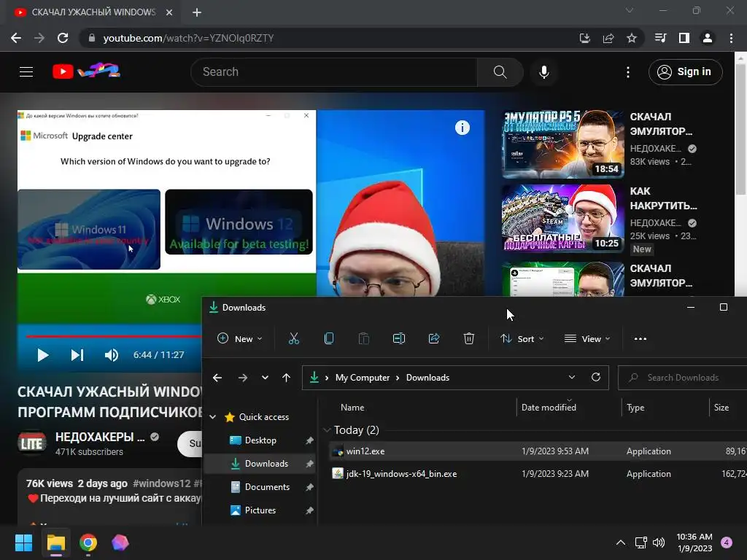747x560 pixels.
Task: Go back in File Explorer navigation
Action: (217, 378)
